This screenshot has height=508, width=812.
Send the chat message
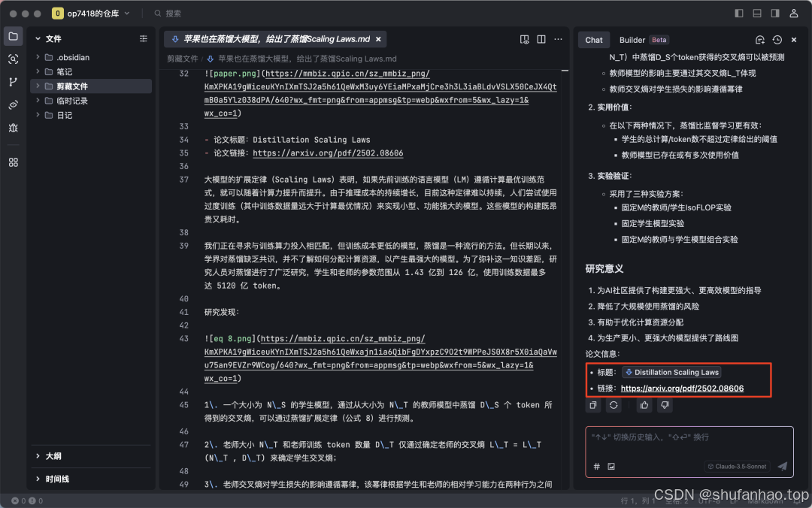click(x=783, y=467)
